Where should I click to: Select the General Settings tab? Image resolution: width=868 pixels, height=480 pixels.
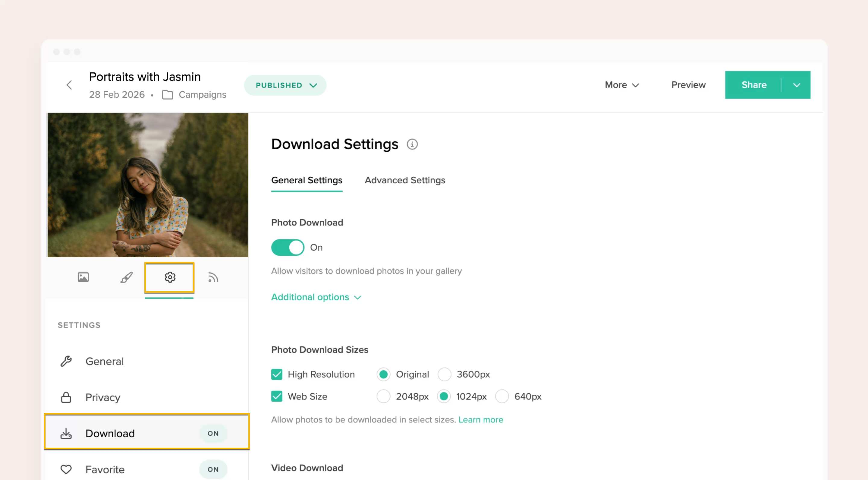click(307, 180)
